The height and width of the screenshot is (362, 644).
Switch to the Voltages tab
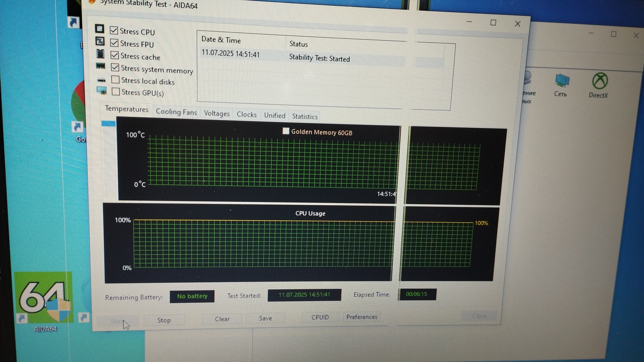[x=217, y=113]
